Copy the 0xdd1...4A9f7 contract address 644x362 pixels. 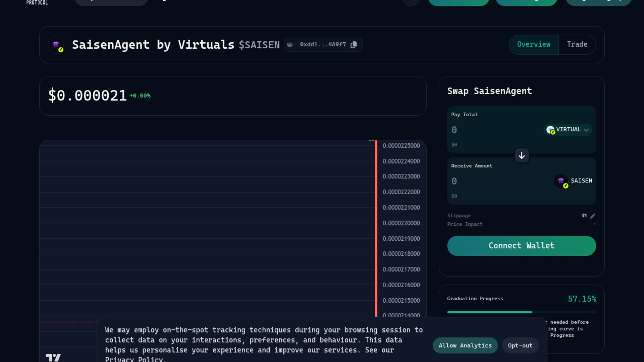click(354, 45)
